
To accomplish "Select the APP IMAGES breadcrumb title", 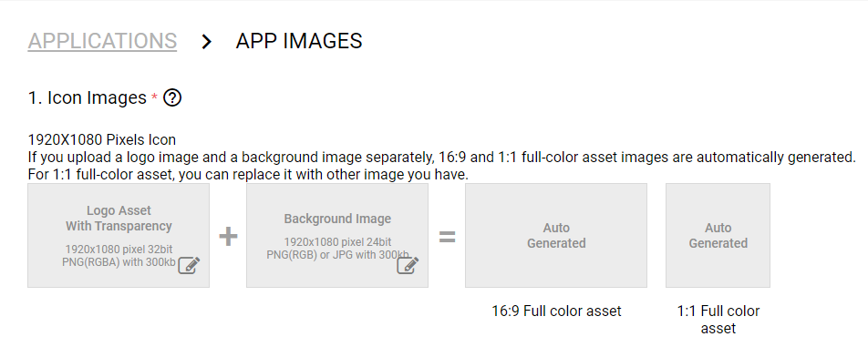I will point(299,42).
